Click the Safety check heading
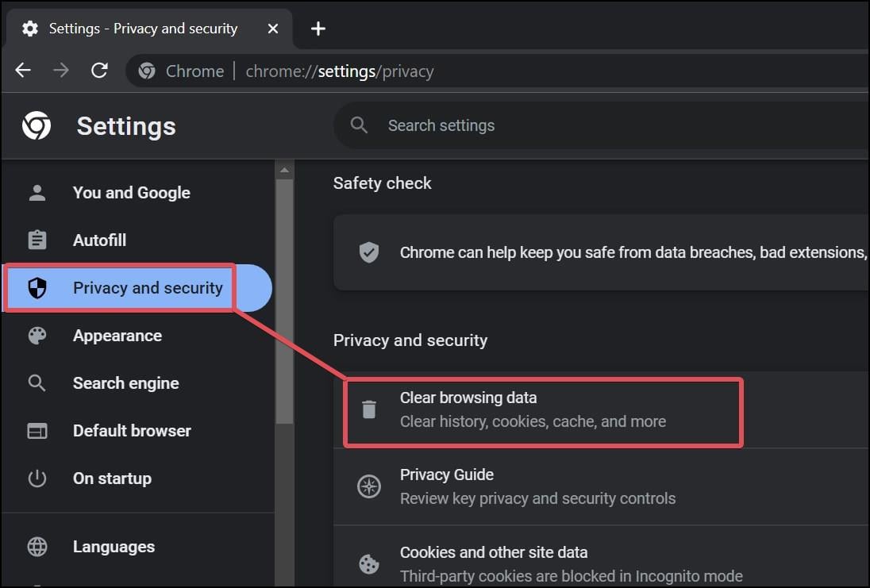 (383, 183)
